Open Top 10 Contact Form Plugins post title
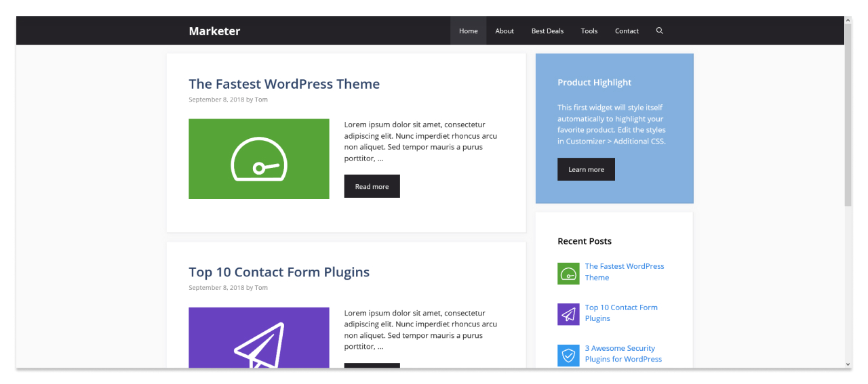This screenshot has height=384, width=868. 279,272
